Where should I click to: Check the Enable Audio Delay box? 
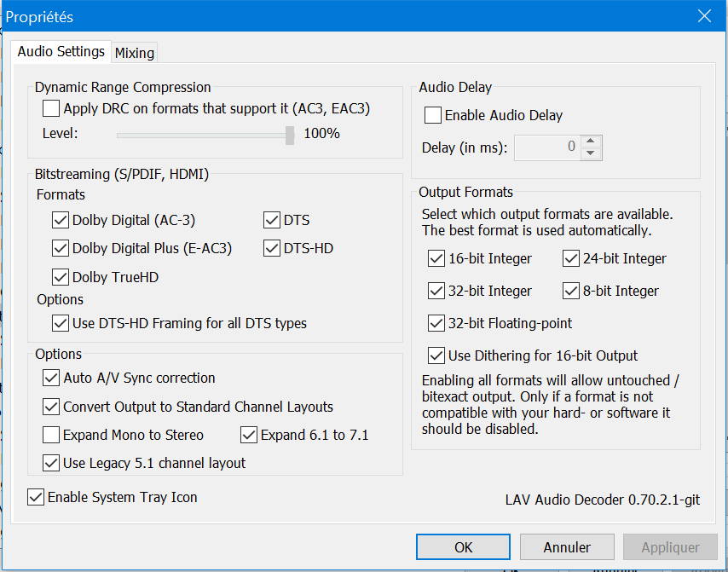pos(433,115)
